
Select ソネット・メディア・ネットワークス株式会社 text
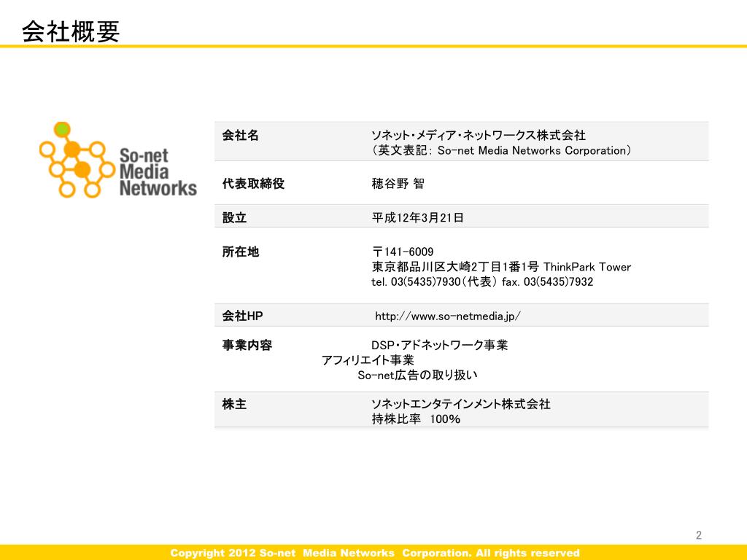479,135
